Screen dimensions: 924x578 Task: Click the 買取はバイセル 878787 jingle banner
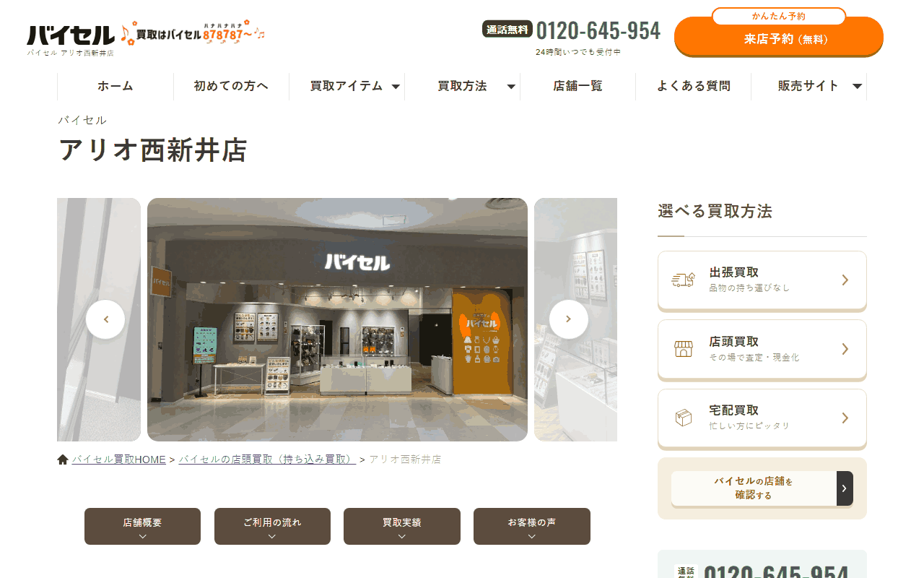[193, 33]
